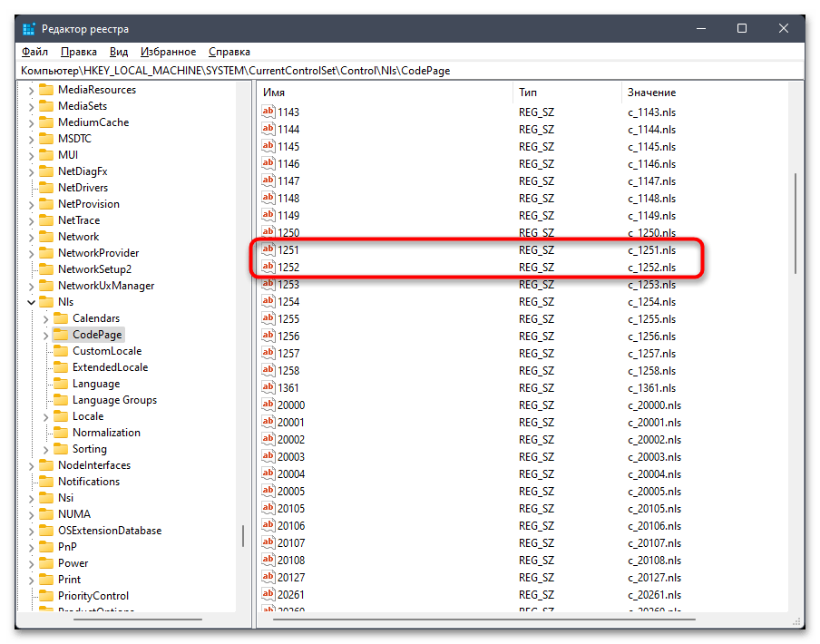Viewport: 820px width, 644px height.
Task: Click the ab icon of entry 1361
Action: [x=268, y=387]
